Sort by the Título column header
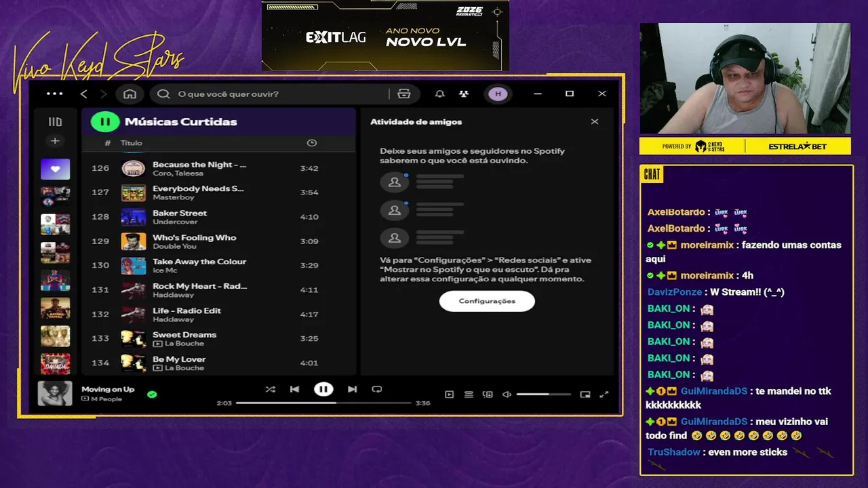 click(132, 143)
